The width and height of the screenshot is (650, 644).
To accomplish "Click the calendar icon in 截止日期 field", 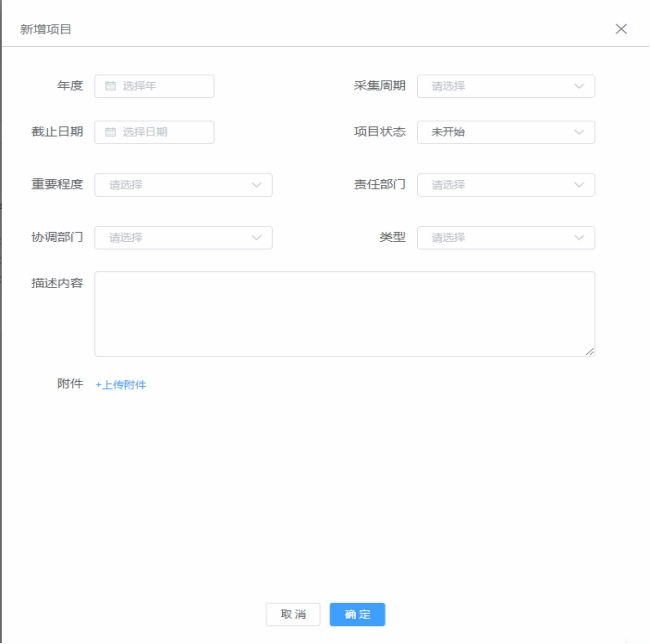I will click(111, 133).
